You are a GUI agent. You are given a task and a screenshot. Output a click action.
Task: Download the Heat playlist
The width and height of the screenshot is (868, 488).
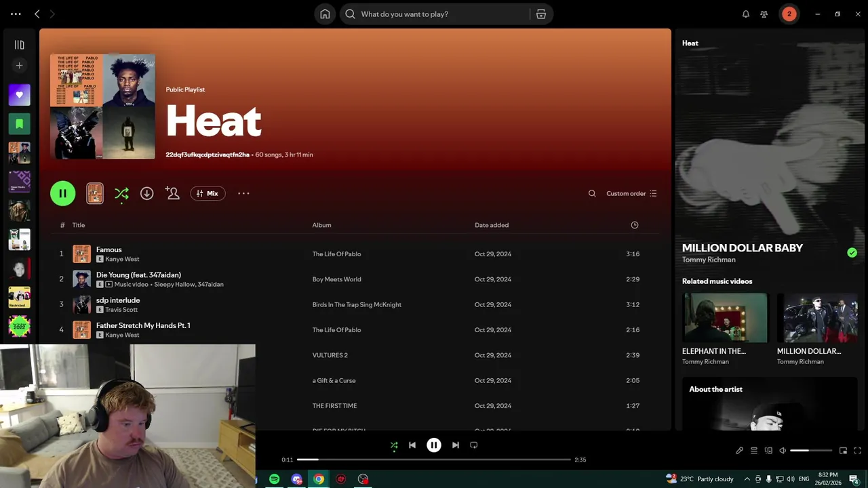[x=146, y=193]
